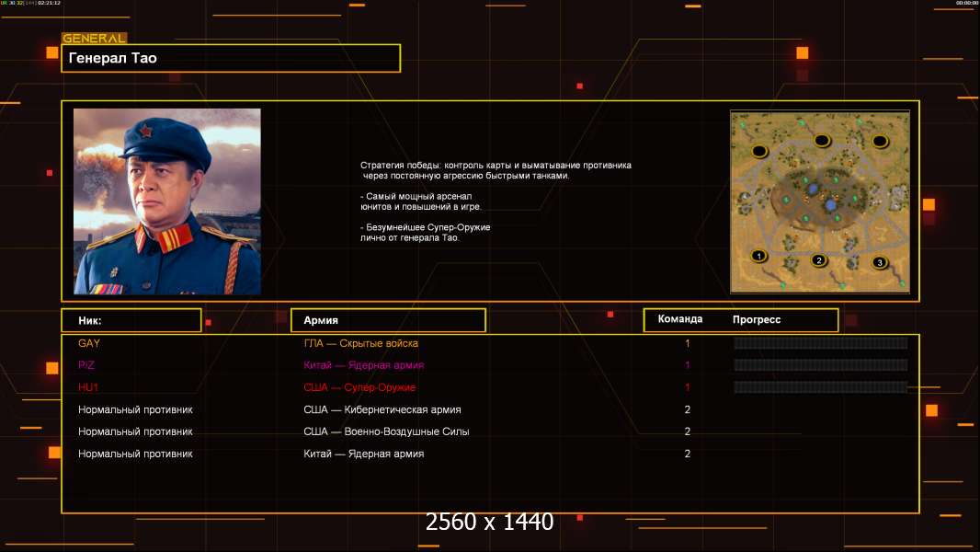Click team number 2 in Военно-Воздушные Силы row
This screenshot has width=980, height=552.
687,431
